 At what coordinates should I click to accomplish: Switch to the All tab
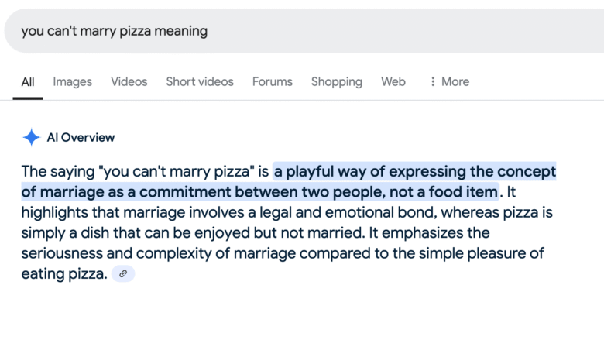(28, 82)
